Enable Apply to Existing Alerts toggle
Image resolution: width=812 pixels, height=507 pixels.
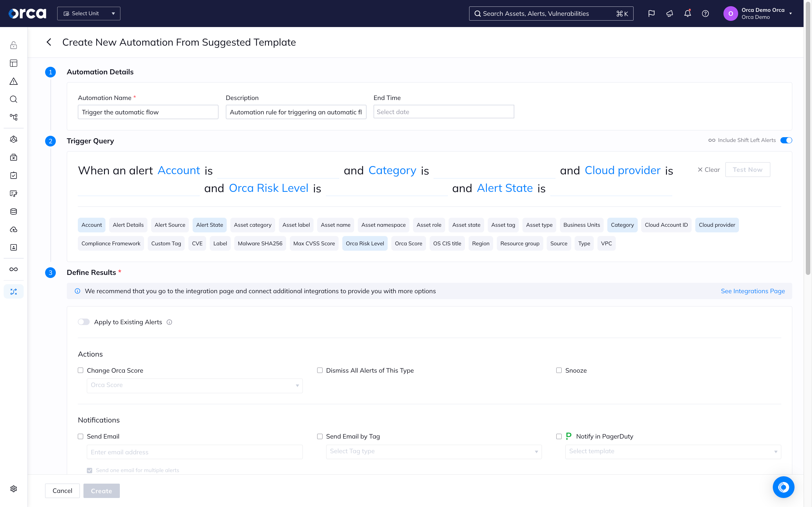click(x=83, y=322)
